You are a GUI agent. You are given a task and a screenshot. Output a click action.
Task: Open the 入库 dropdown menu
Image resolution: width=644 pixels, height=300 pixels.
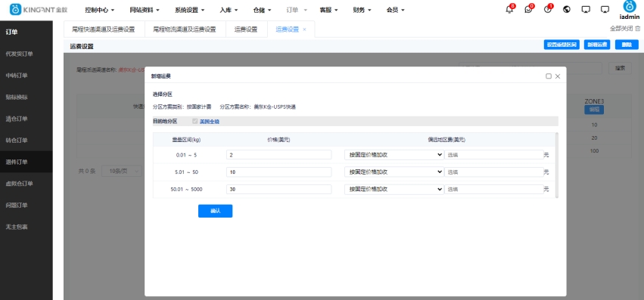point(229,10)
